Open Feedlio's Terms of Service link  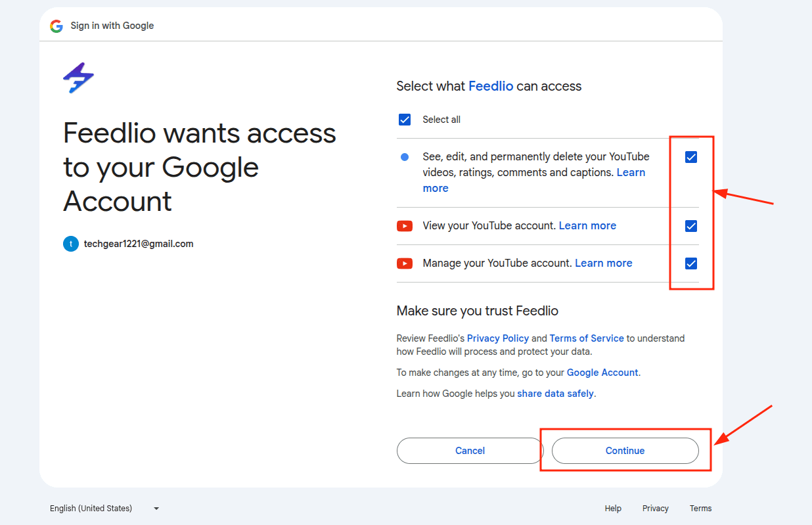tap(586, 338)
